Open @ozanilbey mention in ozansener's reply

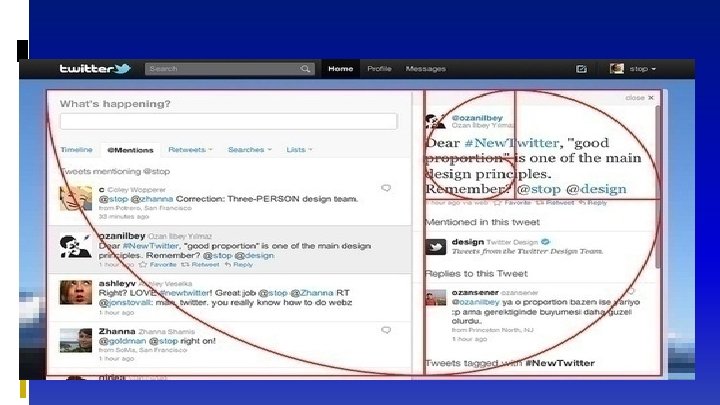tap(475, 302)
